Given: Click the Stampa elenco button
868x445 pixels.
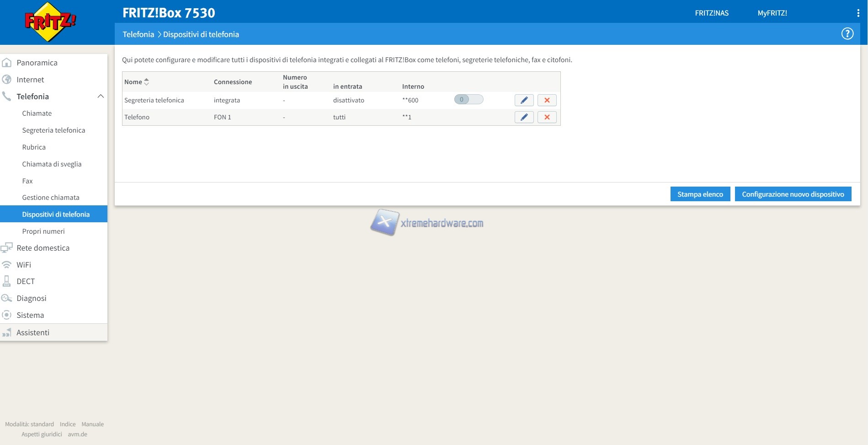Looking at the screenshot, I should [x=700, y=194].
